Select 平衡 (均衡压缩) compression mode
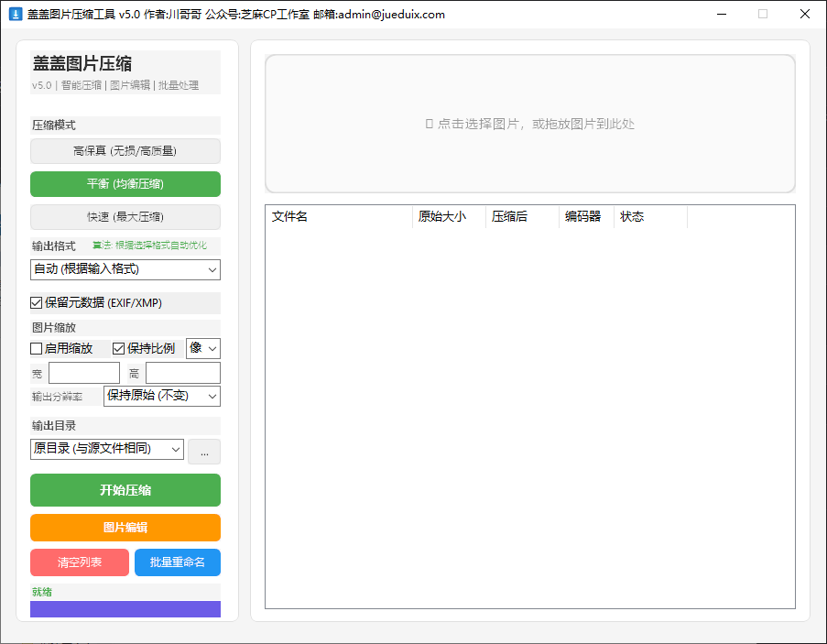Image resolution: width=827 pixels, height=644 pixels. (x=125, y=184)
